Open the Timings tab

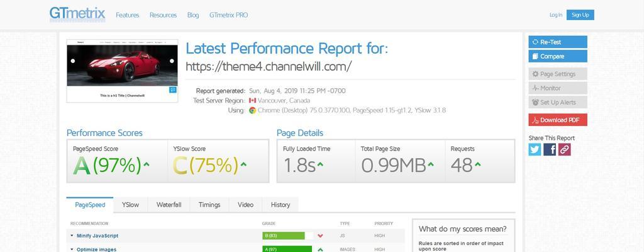pyautogui.click(x=209, y=205)
